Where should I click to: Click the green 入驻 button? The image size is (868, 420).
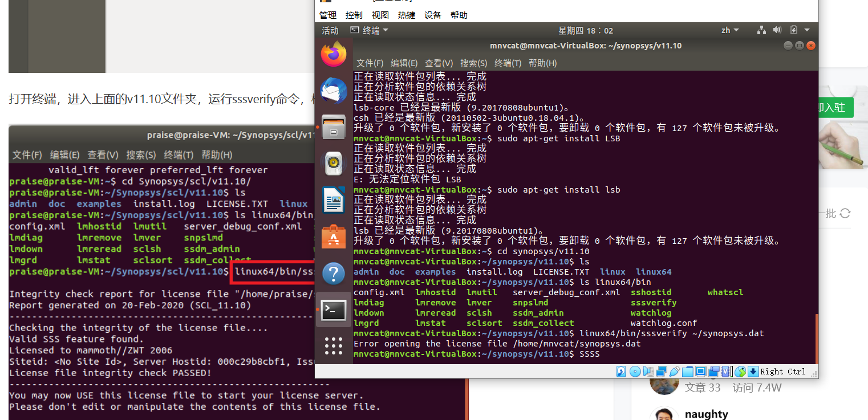835,108
